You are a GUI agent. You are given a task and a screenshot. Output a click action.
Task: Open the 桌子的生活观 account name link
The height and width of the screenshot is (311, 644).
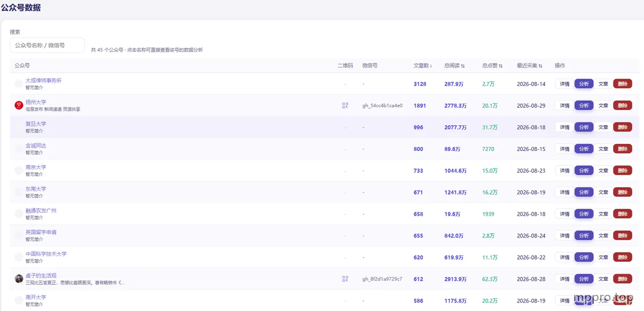pyautogui.click(x=41, y=275)
